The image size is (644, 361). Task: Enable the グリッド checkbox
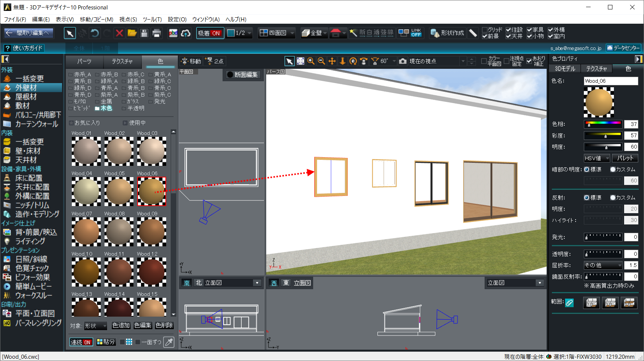click(x=485, y=30)
